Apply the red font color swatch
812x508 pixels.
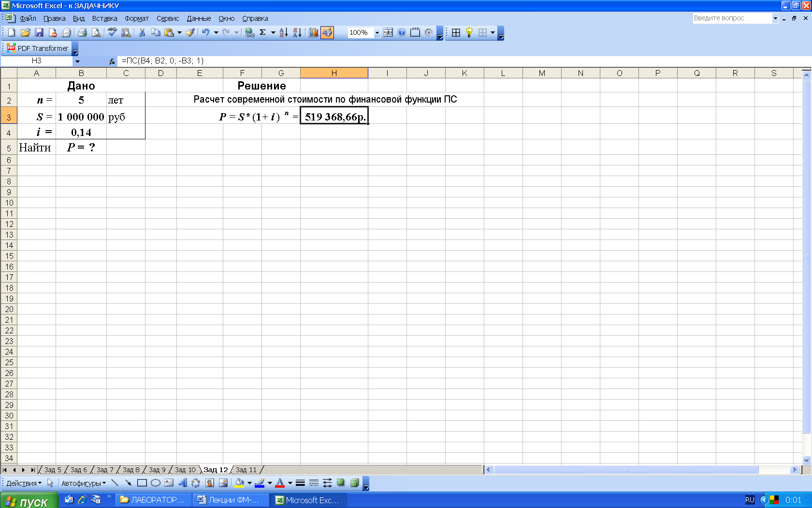coord(280,483)
